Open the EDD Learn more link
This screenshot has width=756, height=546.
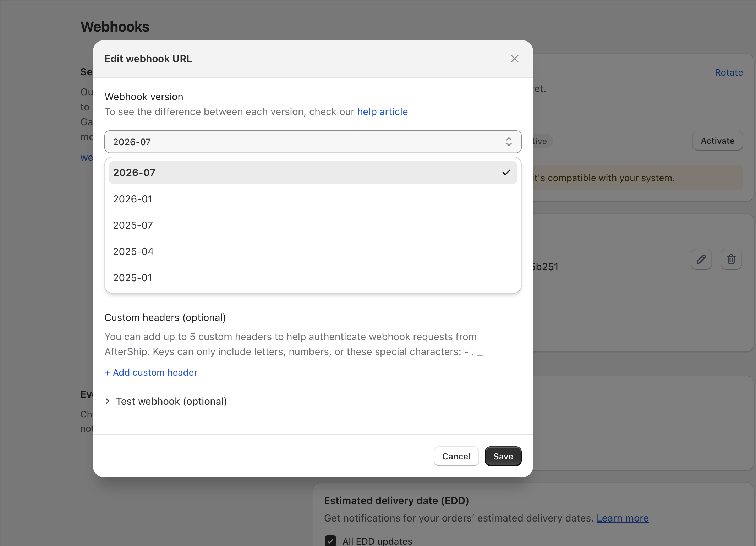(x=623, y=518)
